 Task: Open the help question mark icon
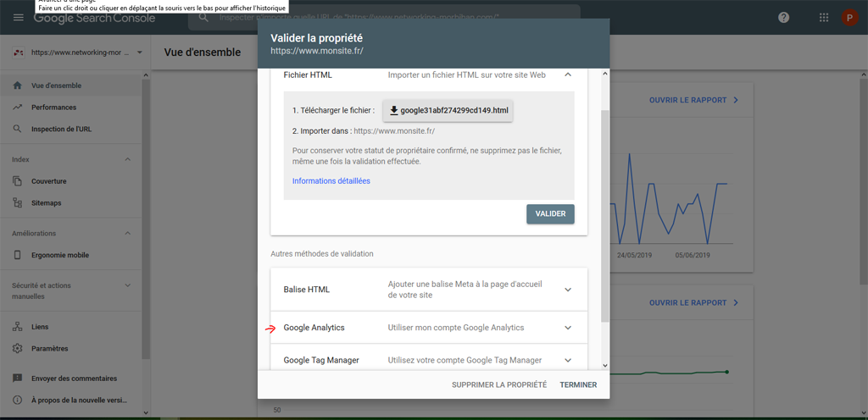pos(783,18)
